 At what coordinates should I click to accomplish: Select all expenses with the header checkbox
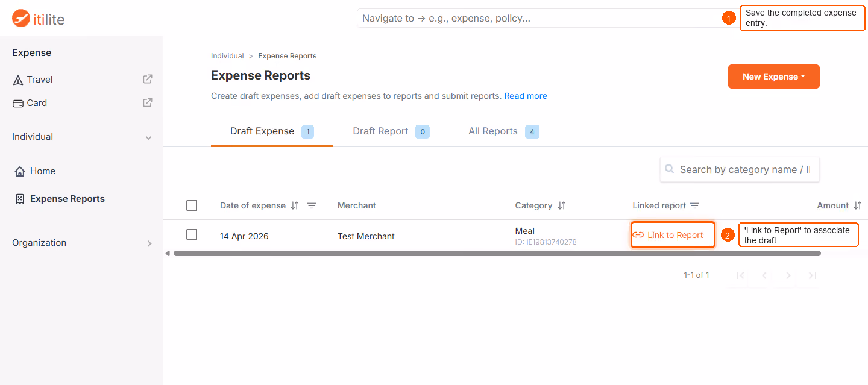[x=192, y=205]
